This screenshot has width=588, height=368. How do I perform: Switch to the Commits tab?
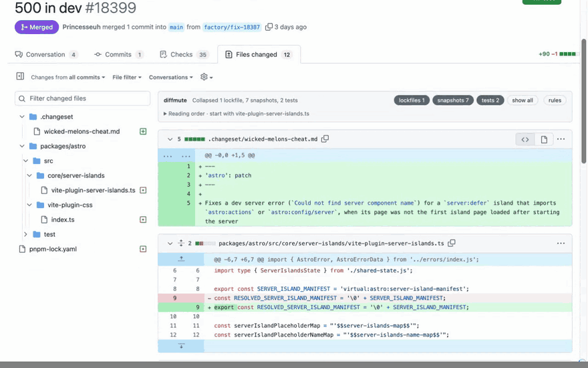118,54
